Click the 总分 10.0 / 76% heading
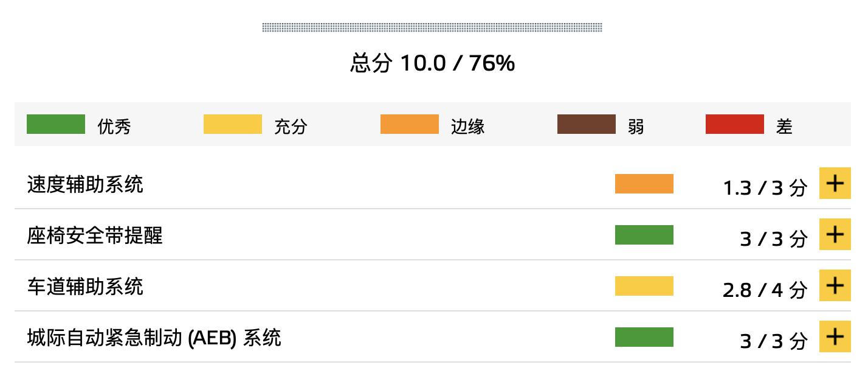Viewport: 868px width, 376px height. [x=433, y=63]
